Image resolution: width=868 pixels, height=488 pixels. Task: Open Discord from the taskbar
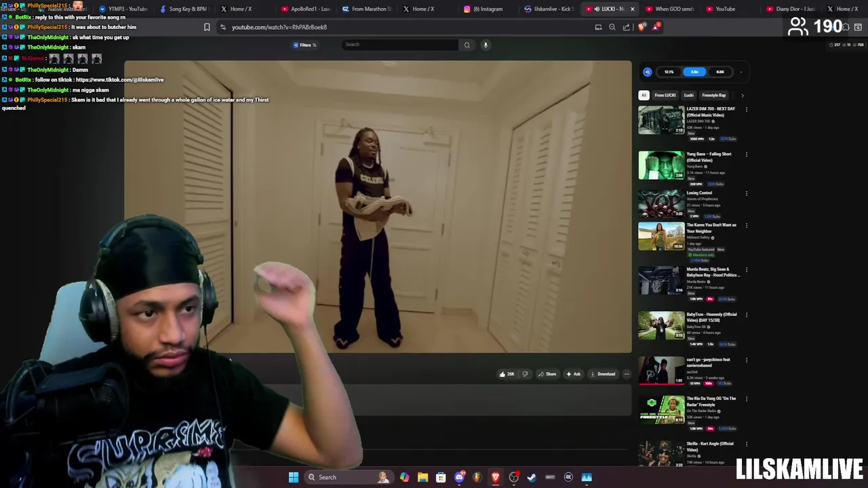pos(459,477)
